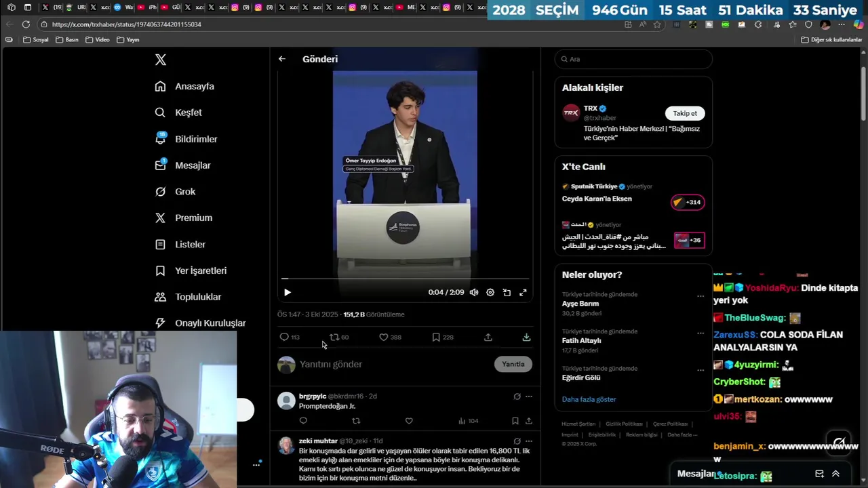Open the Ayşe Barım trending topic
Viewport: 868px width, 488px height.
(x=580, y=304)
